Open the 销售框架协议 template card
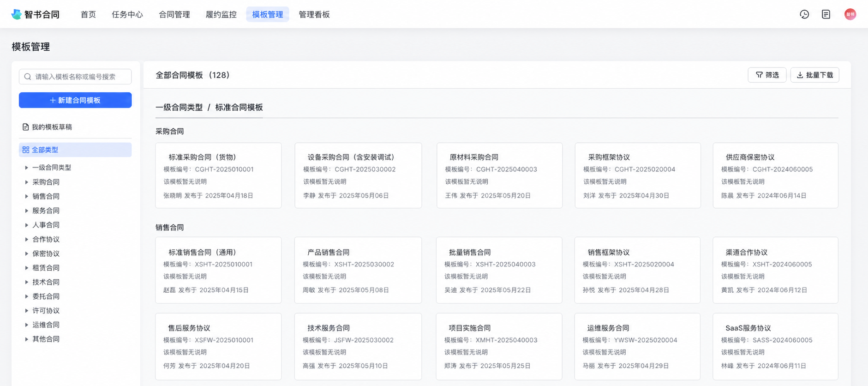 pos(637,270)
